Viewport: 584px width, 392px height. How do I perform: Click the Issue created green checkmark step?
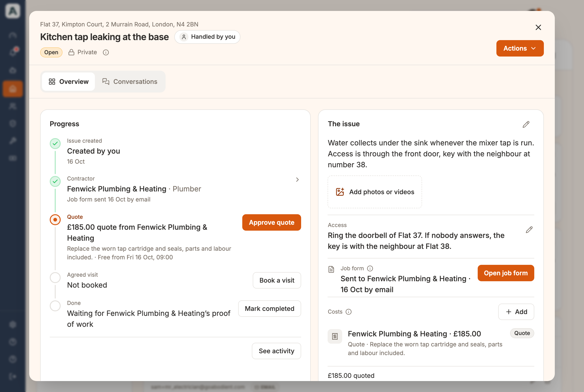[x=55, y=144]
